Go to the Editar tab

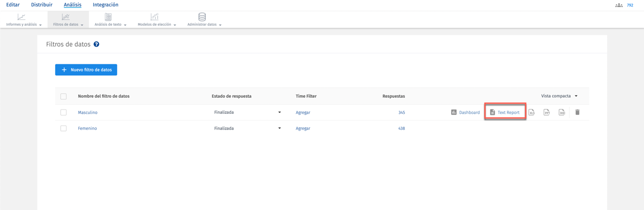pos(13,5)
